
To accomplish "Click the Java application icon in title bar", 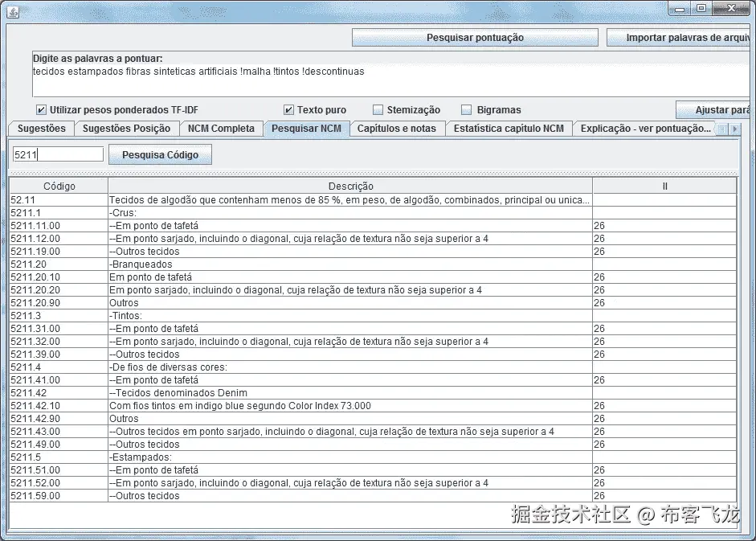I will point(13,11).
